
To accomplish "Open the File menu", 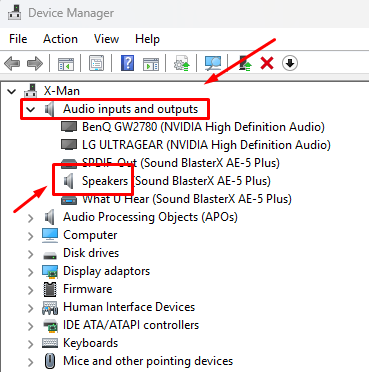I will click(x=18, y=39).
